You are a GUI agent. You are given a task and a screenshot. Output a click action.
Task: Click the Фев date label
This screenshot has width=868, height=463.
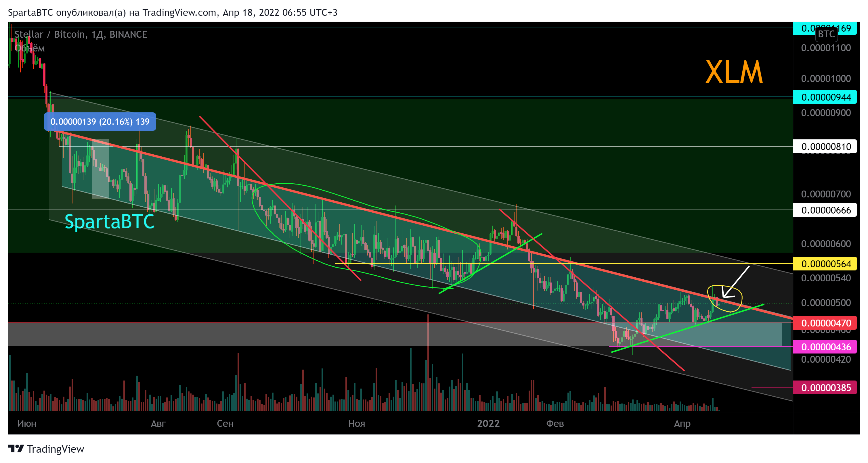(x=555, y=423)
